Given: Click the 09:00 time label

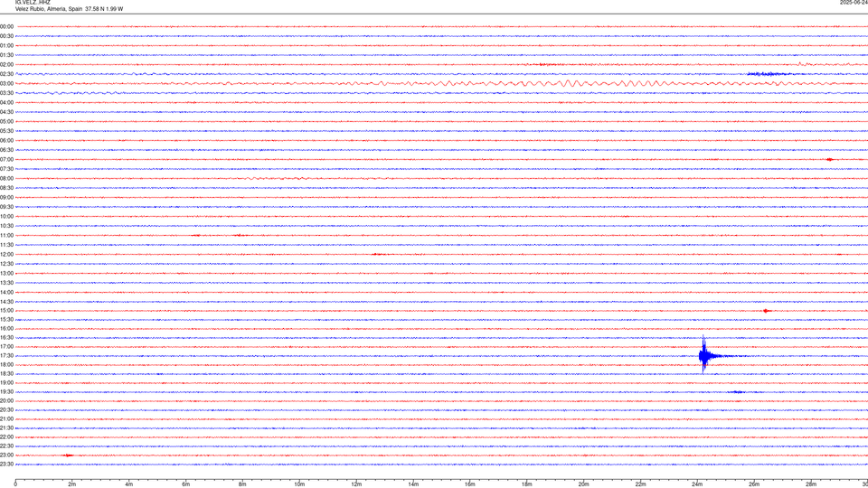Looking at the screenshot, I should [6, 197].
